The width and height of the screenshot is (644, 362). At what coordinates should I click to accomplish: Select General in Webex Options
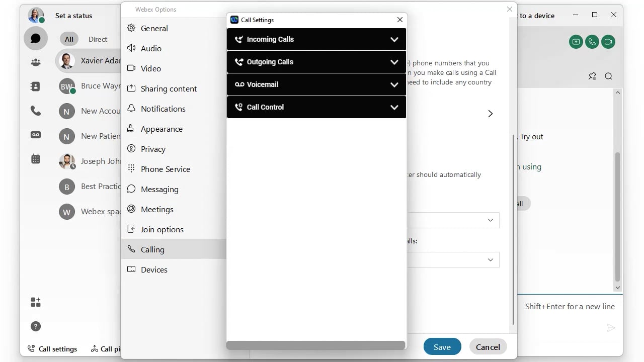click(174, 28)
